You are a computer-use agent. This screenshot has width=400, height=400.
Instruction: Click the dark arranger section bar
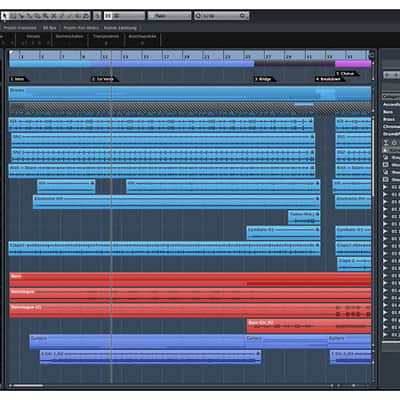294,64
